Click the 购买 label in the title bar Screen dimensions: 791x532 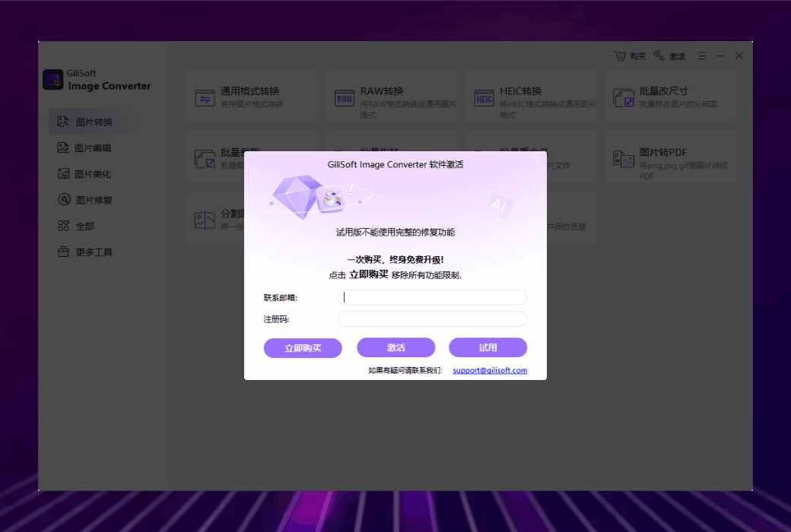pos(637,56)
